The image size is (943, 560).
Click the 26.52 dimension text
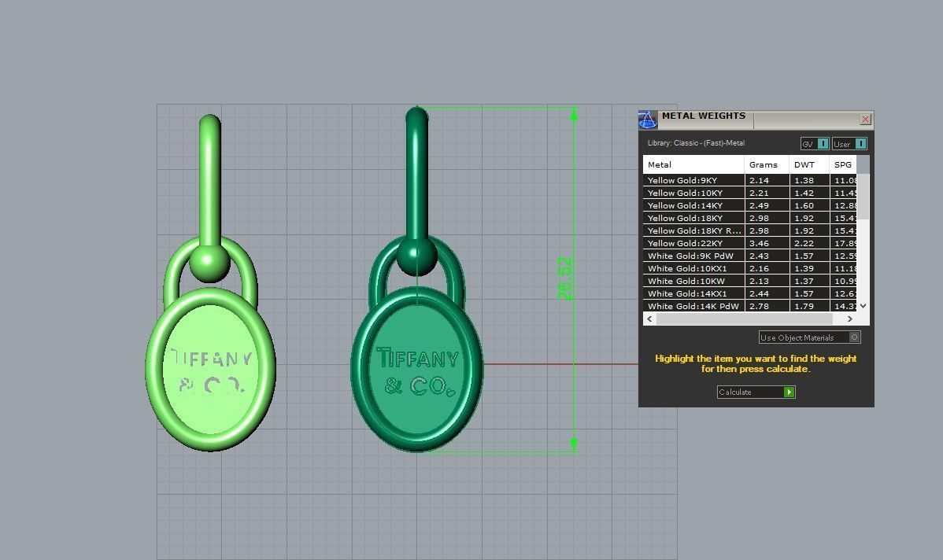pyautogui.click(x=564, y=278)
